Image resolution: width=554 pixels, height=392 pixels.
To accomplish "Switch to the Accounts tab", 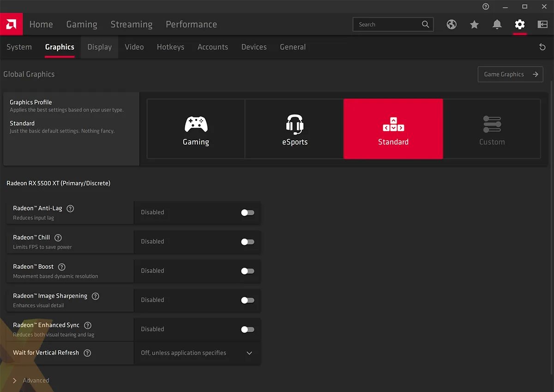I will point(213,47).
